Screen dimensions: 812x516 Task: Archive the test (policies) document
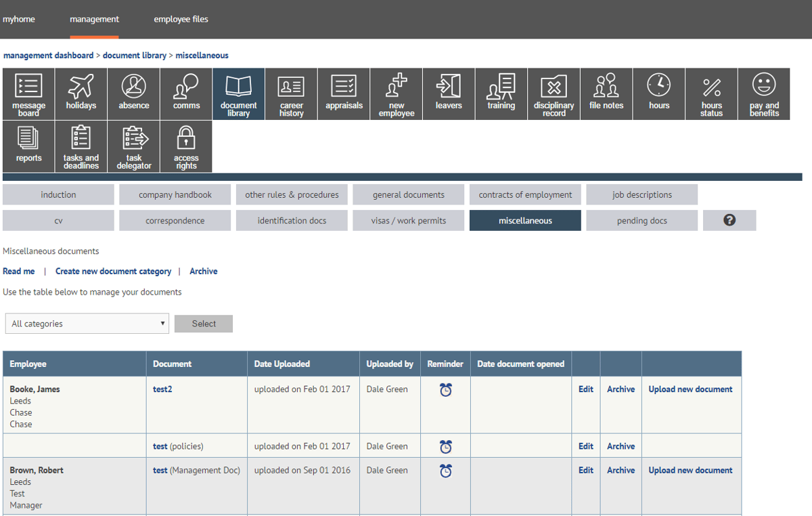tap(621, 446)
